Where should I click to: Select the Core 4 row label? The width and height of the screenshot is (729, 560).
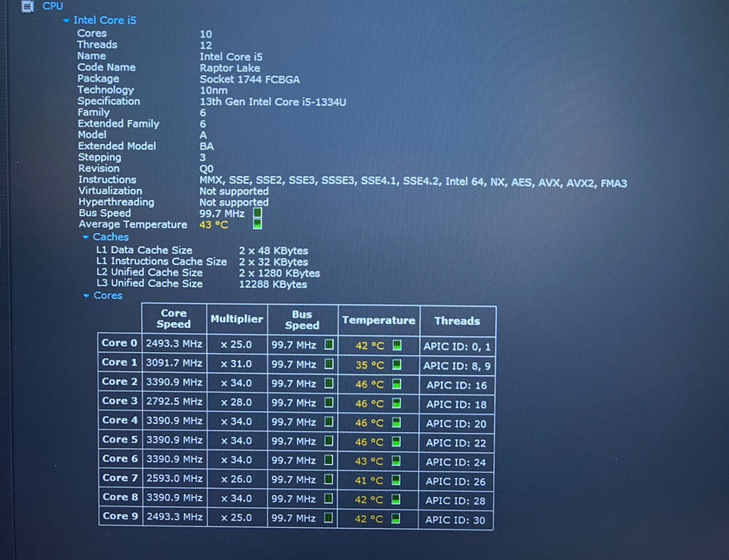click(120, 420)
